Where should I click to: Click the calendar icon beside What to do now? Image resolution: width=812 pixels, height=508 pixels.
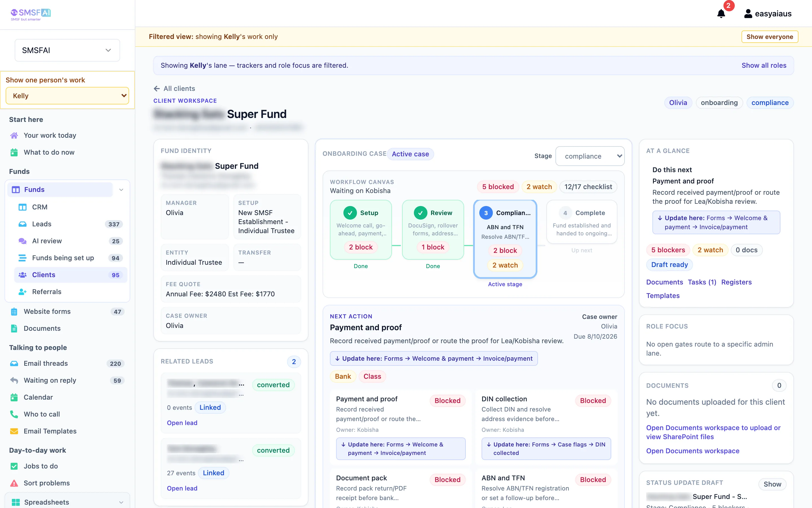[x=14, y=152]
